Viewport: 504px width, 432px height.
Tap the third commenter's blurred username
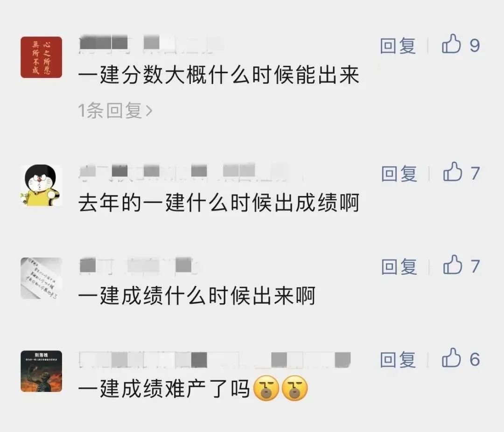pos(138,266)
